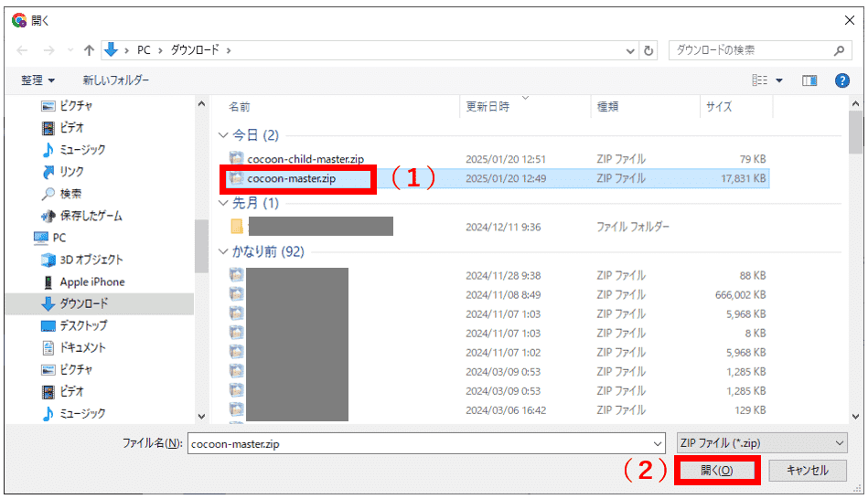Screen dimensions: 868x499
Task: Toggle the preview pane icon
Action: pyautogui.click(x=809, y=80)
